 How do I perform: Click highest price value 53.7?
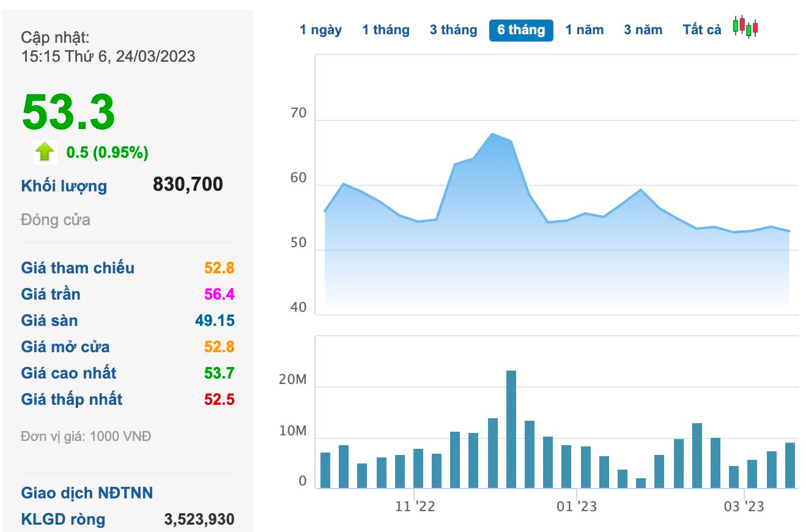coord(220,373)
